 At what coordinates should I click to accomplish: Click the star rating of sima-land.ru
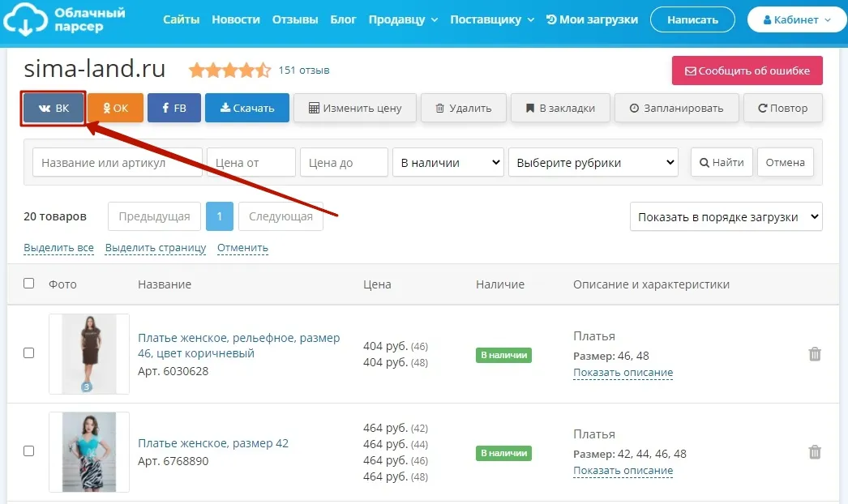click(x=230, y=70)
